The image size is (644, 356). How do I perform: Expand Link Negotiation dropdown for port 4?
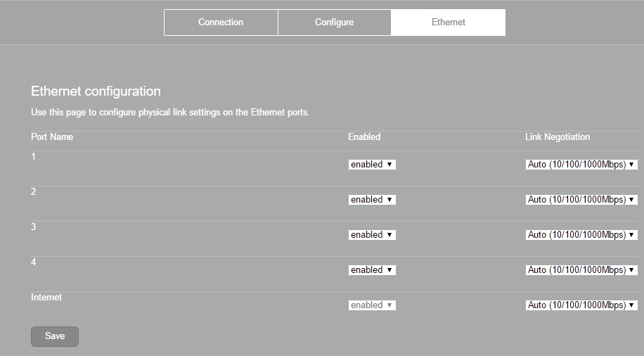[x=581, y=270]
